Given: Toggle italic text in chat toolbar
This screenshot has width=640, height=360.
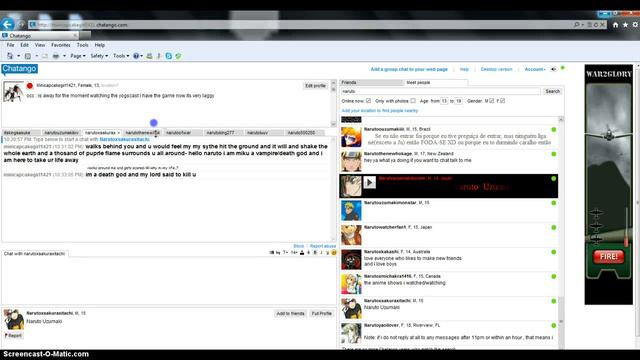Looking at the screenshot, I should click(x=321, y=253).
